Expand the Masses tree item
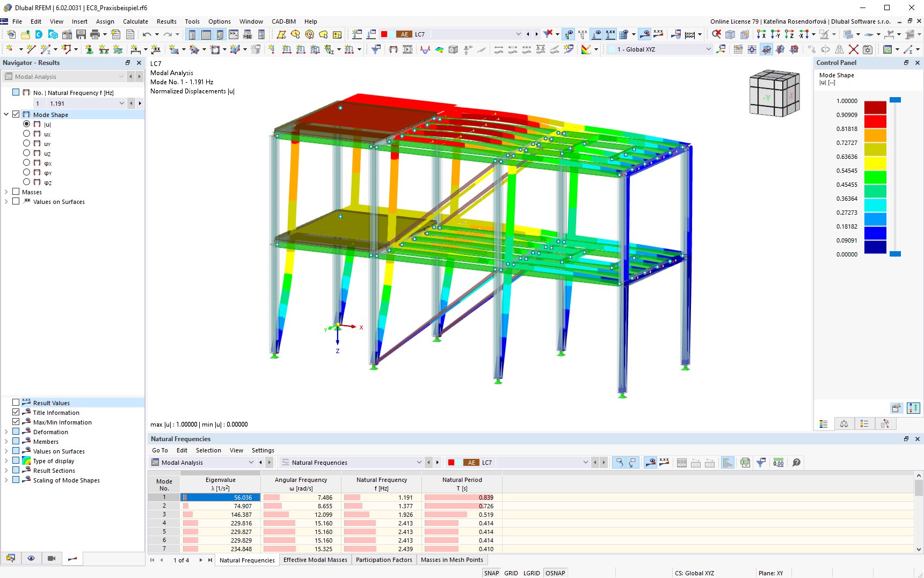The image size is (924, 578). [x=7, y=192]
